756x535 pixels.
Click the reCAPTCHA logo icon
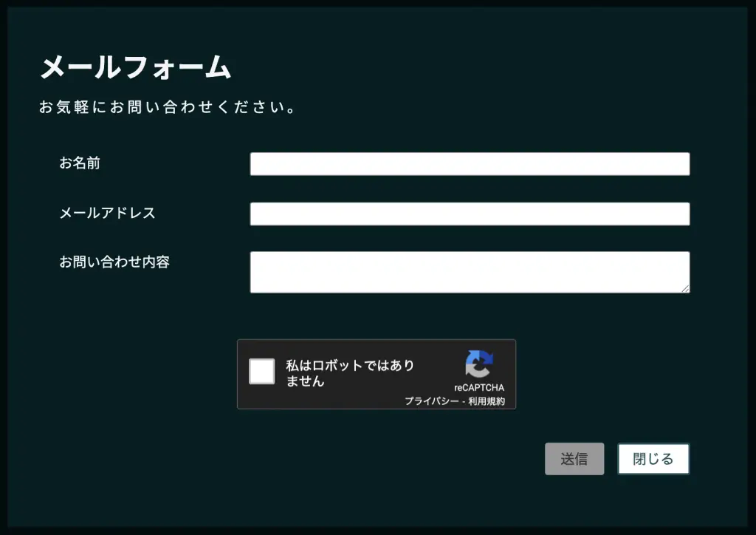479,364
